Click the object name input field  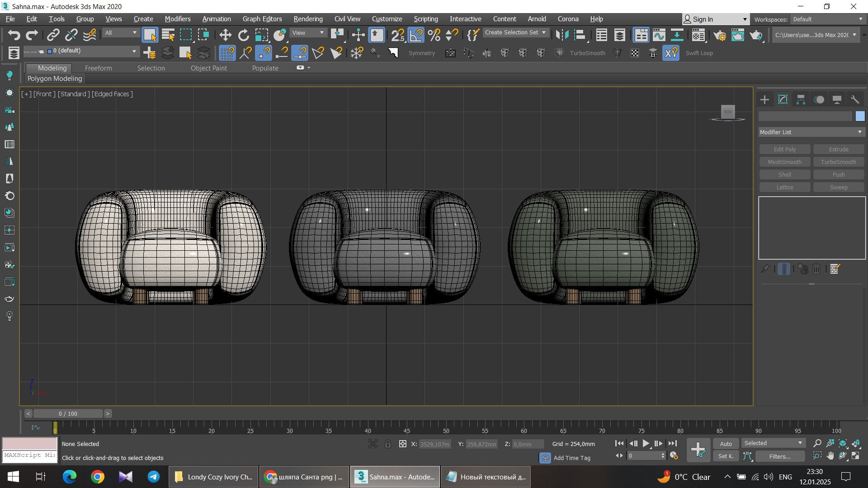(x=805, y=116)
